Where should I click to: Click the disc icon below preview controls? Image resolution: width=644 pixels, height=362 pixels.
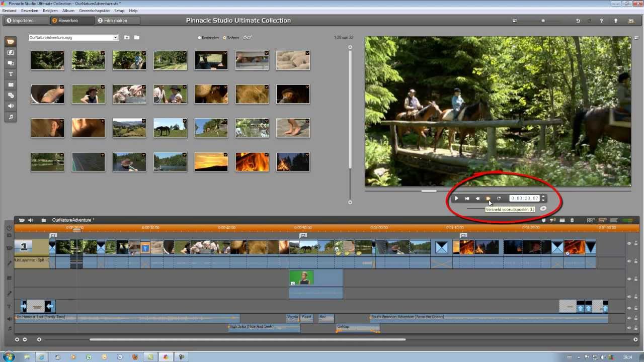(x=543, y=209)
